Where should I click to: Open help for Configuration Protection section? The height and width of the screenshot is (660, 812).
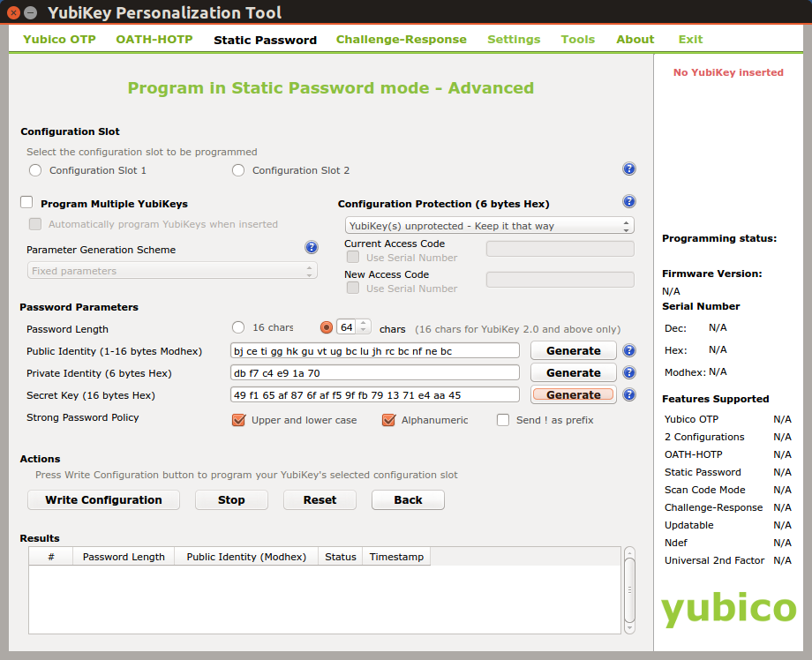click(628, 201)
